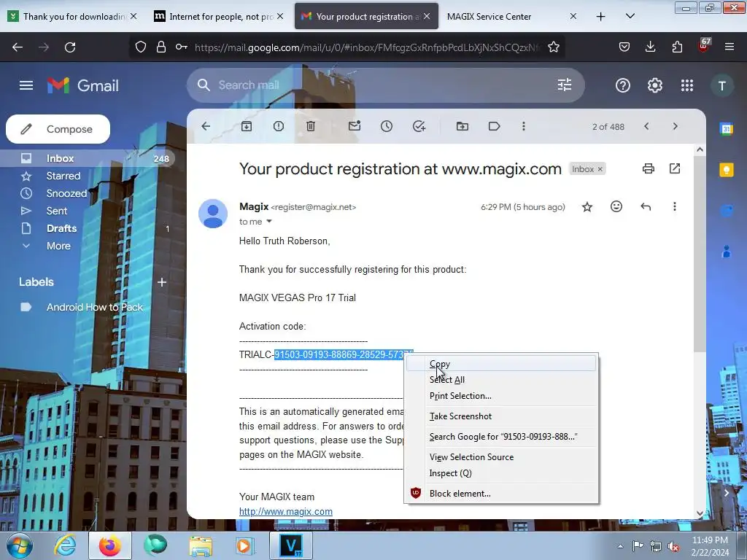Open Gmail support help icon
This screenshot has width=747, height=560.
click(623, 86)
